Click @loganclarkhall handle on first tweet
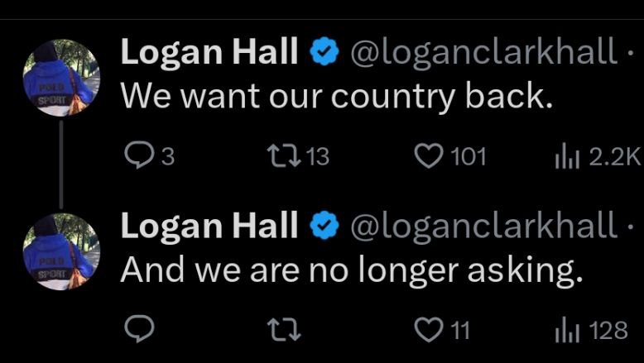 pyautogui.click(x=483, y=53)
